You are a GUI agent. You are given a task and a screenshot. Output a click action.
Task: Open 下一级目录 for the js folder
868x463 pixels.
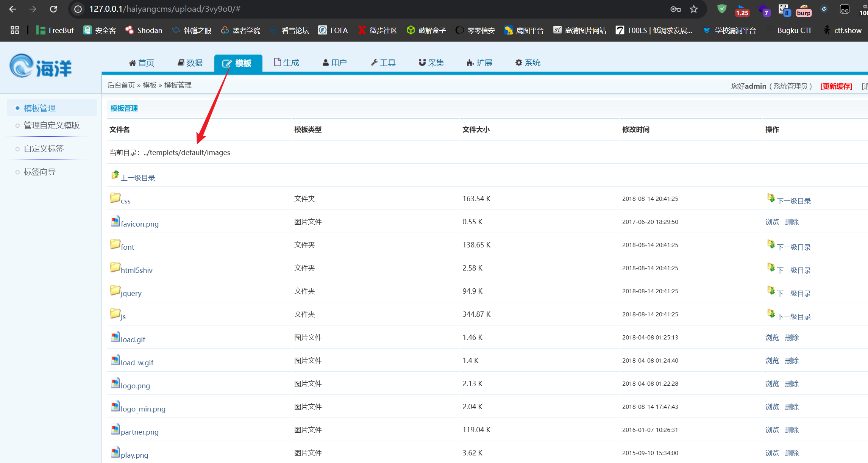tap(794, 316)
